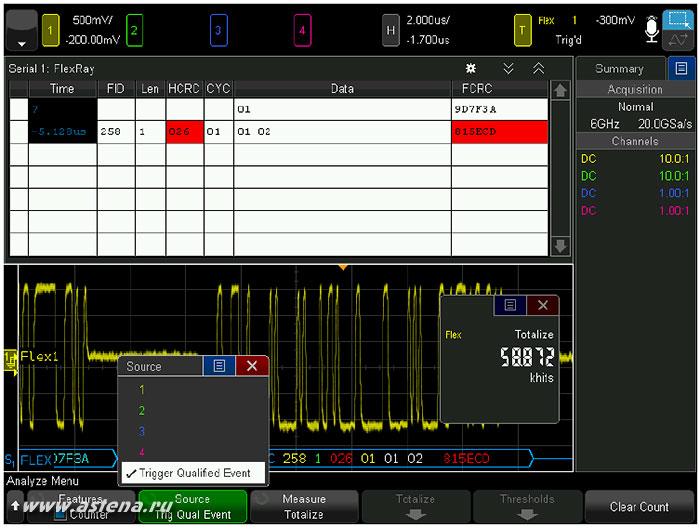The height and width of the screenshot is (527, 700).
Task: Open Totalize counter panel menu icon
Action: [510, 305]
